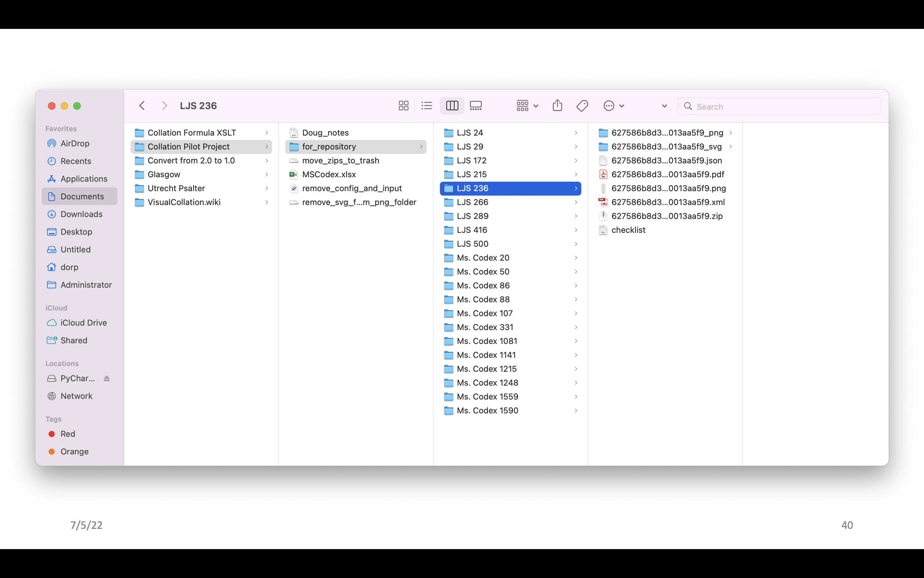The width and height of the screenshot is (924, 578).
Task: Open the 627586b8d3...013aa5f9_png folder
Action: [x=665, y=133]
